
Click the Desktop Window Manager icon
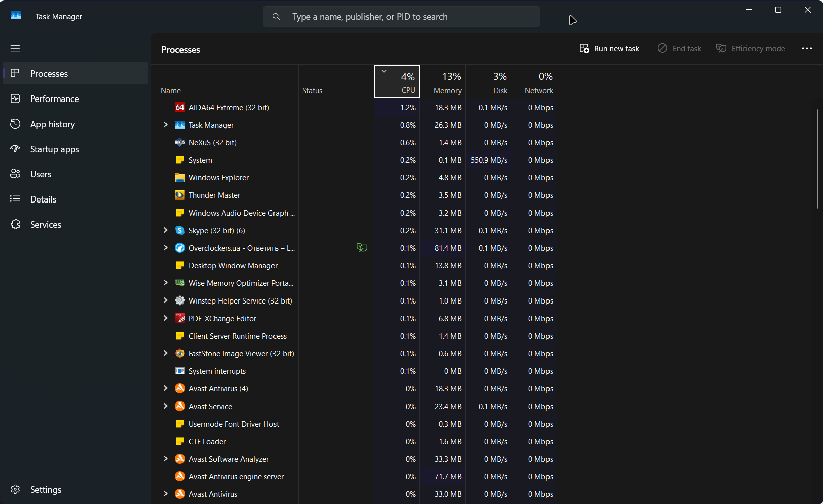tap(179, 265)
